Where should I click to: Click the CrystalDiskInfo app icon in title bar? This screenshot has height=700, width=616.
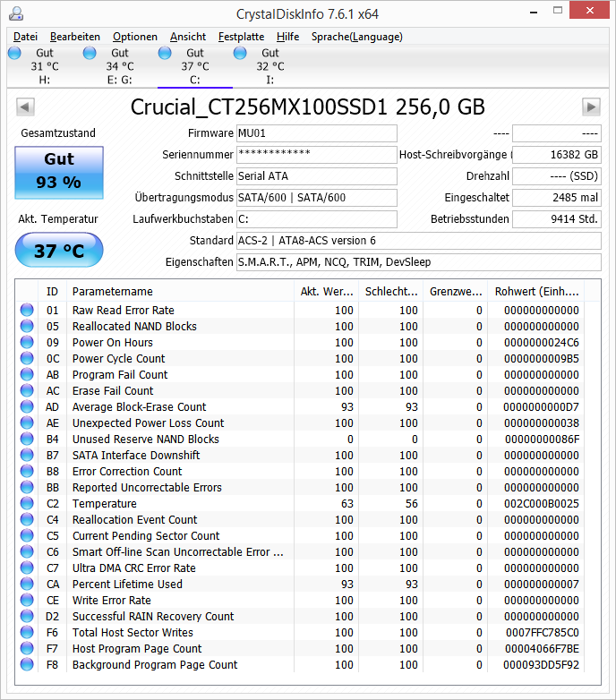pos(16,13)
